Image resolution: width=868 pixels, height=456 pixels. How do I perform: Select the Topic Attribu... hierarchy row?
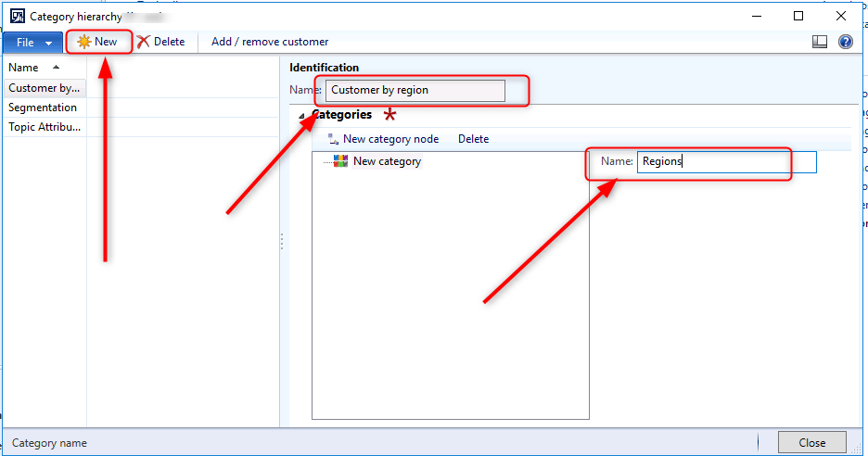(x=45, y=127)
